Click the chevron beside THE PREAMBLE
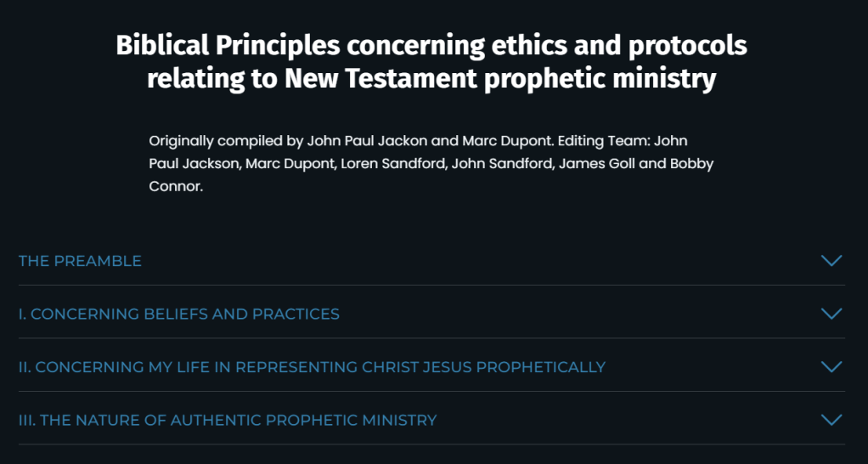Screen dimensions: 868x464 tap(831, 261)
